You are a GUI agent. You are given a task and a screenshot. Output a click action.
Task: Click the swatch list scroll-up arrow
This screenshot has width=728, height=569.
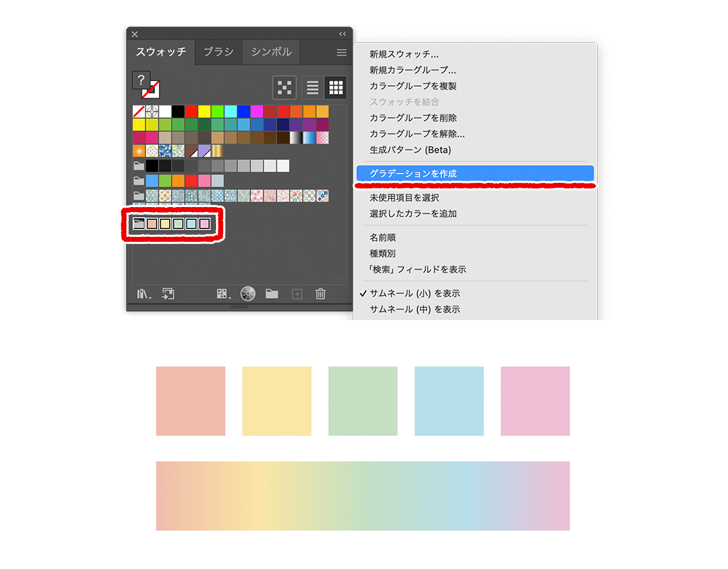click(341, 111)
